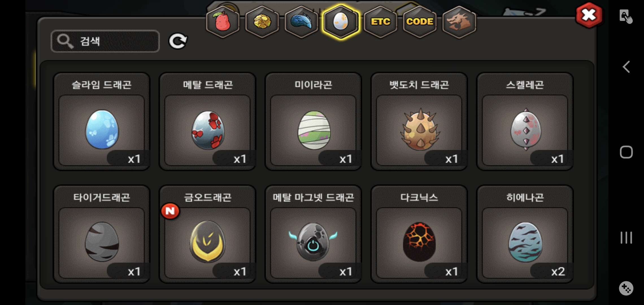Tap the Android back navigation arrow

coord(626,67)
